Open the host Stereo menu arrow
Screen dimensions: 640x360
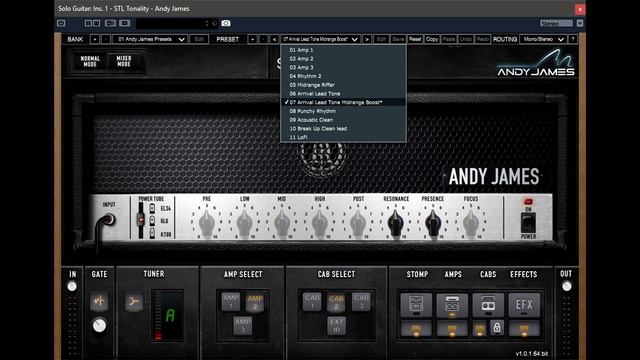[580, 23]
